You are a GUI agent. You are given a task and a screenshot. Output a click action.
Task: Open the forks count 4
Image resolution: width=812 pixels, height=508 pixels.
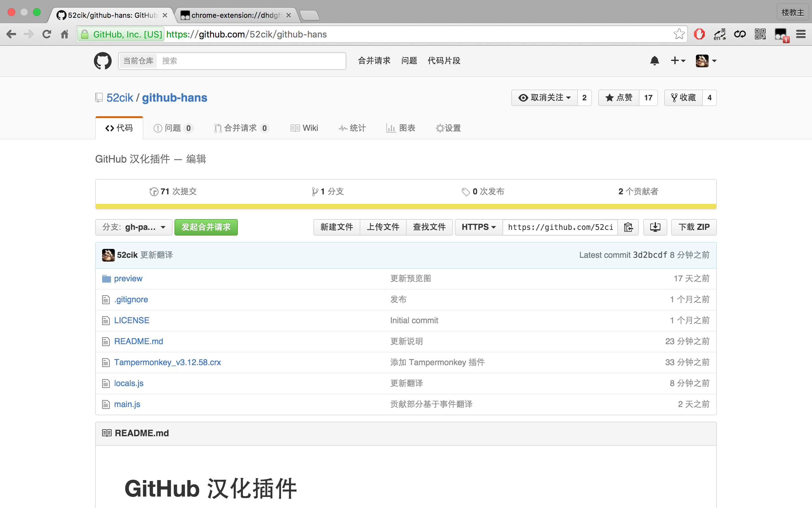click(710, 98)
